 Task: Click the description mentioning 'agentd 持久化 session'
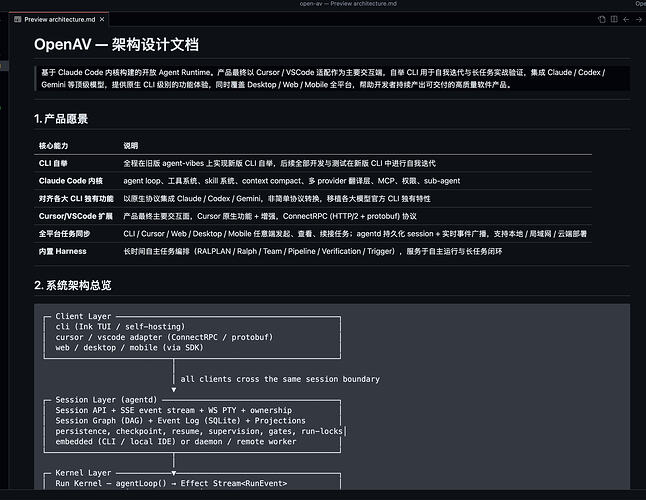355,234
